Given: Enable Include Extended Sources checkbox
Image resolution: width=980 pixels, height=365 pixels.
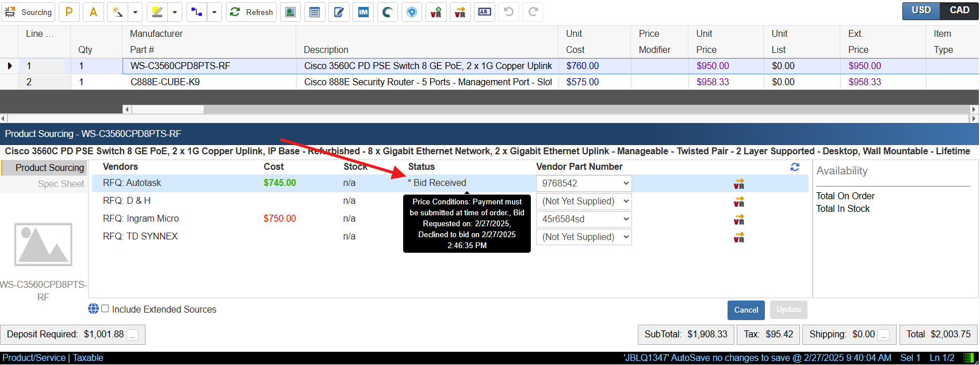Looking at the screenshot, I should click(105, 309).
